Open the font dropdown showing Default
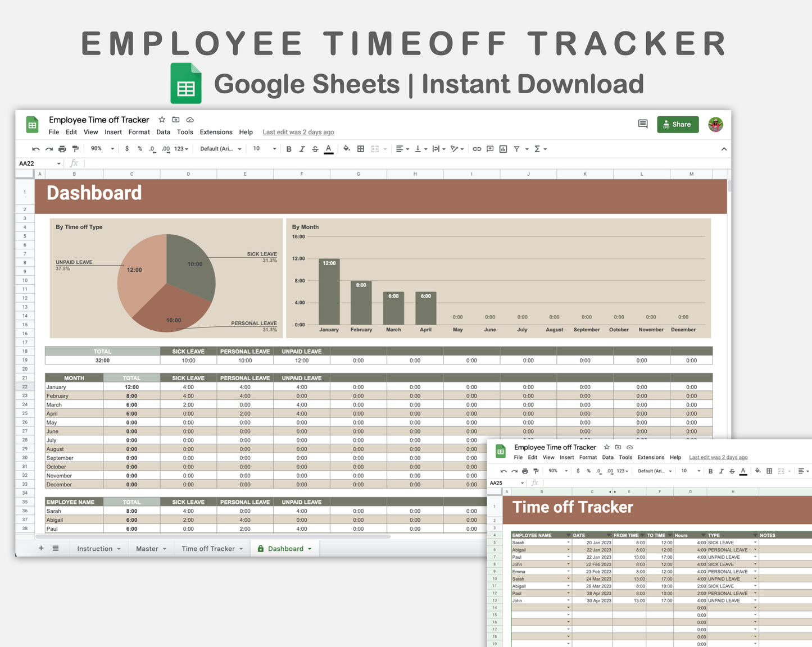This screenshot has height=647, width=812. pyautogui.click(x=219, y=148)
